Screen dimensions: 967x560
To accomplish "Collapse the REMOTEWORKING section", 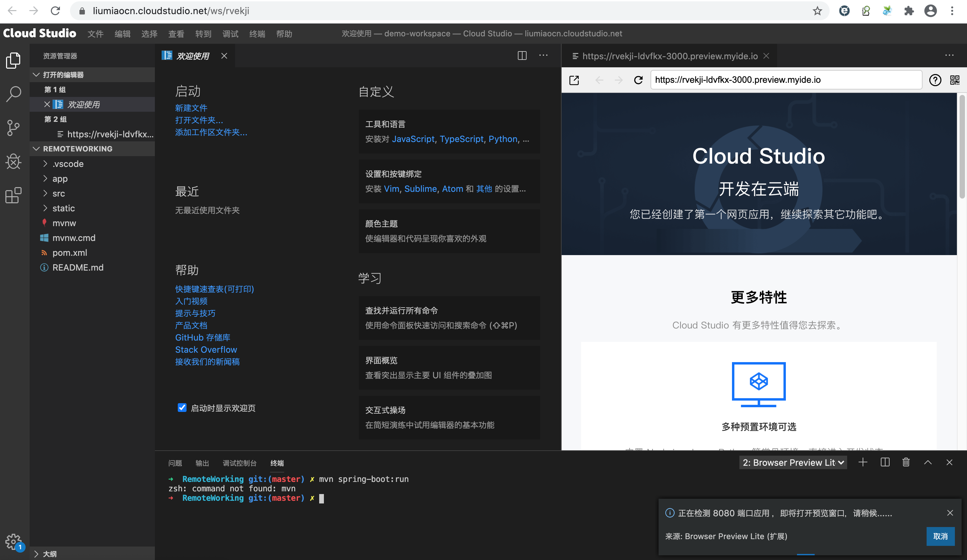I will 78,149.
